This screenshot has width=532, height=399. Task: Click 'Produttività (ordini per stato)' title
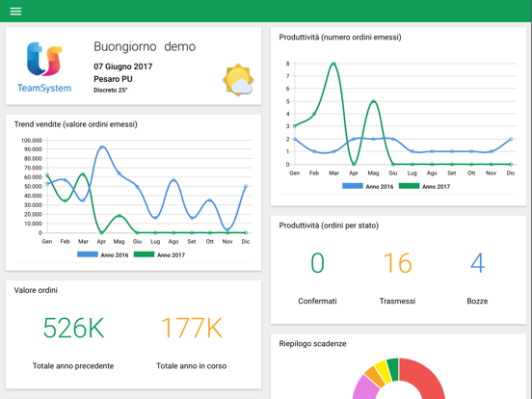[329, 226]
